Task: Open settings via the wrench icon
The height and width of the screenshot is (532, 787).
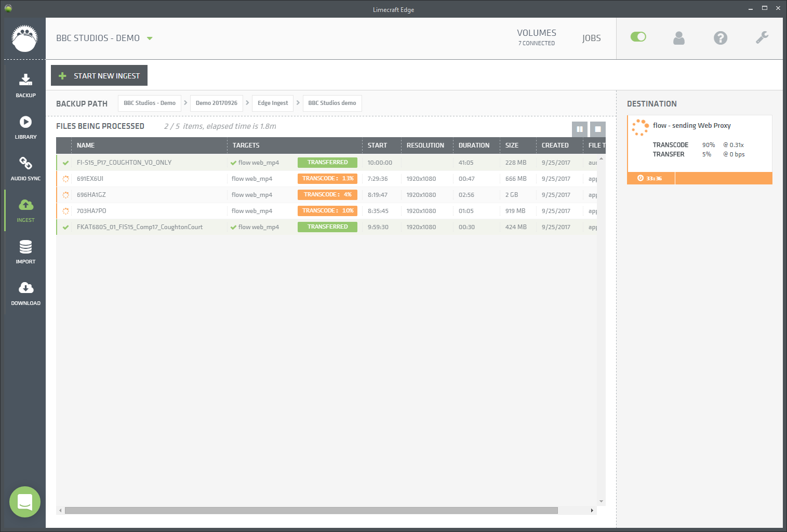Action: click(762, 37)
